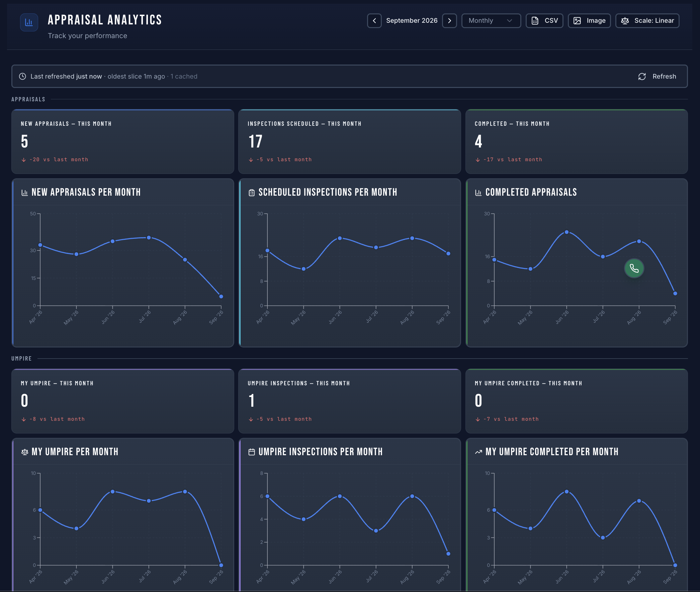This screenshot has width=700, height=592.
Task: Click the down arrow beside -20 vs last month
Action: point(23,160)
